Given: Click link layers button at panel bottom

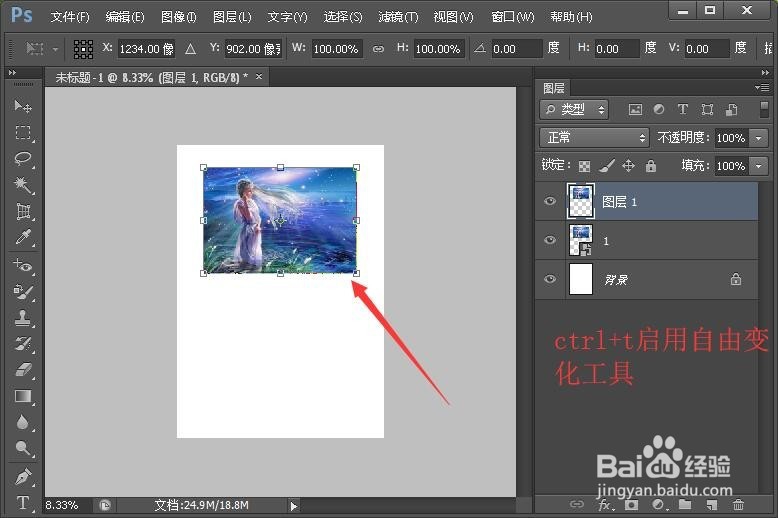Looking at the screenshot, I should [577, 505].
